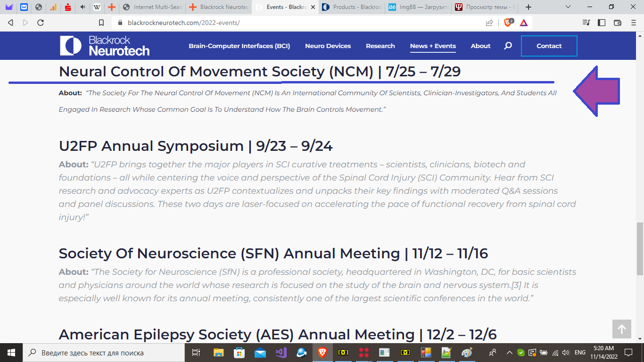Select the pinned purple M tab
Screen dimensions: 644x362
coord(9,7)
